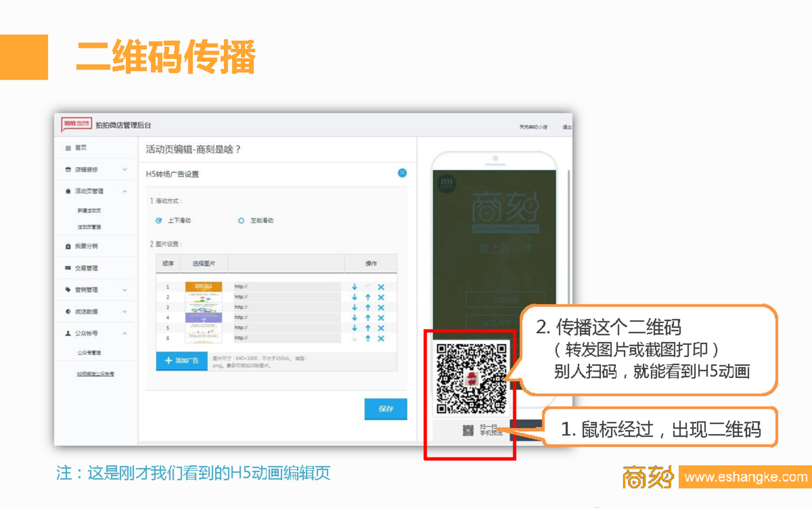812x508 pixels.
Task: Close the H5转场广告设置 panel
Action: click(x=402, y=173)
